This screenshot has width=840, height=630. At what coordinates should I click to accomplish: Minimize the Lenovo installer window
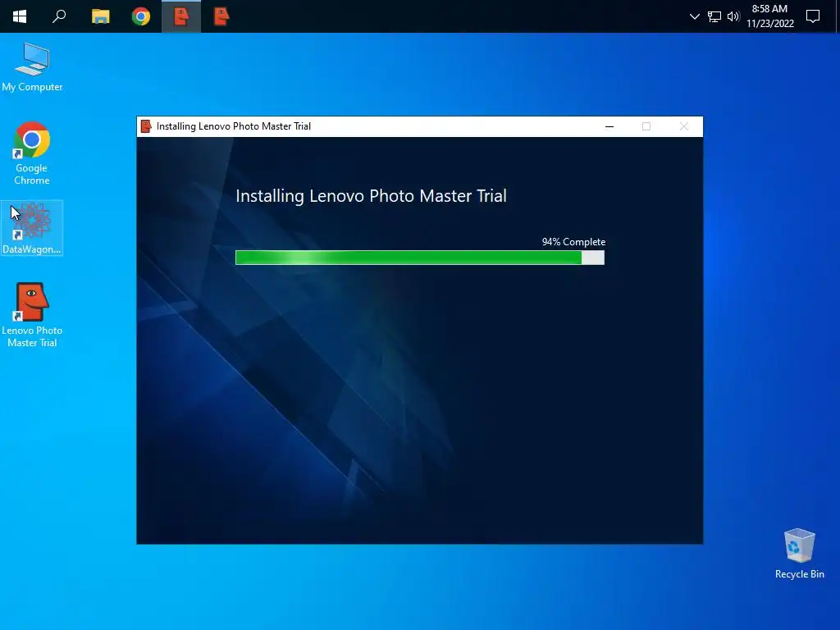coord(609,126)
